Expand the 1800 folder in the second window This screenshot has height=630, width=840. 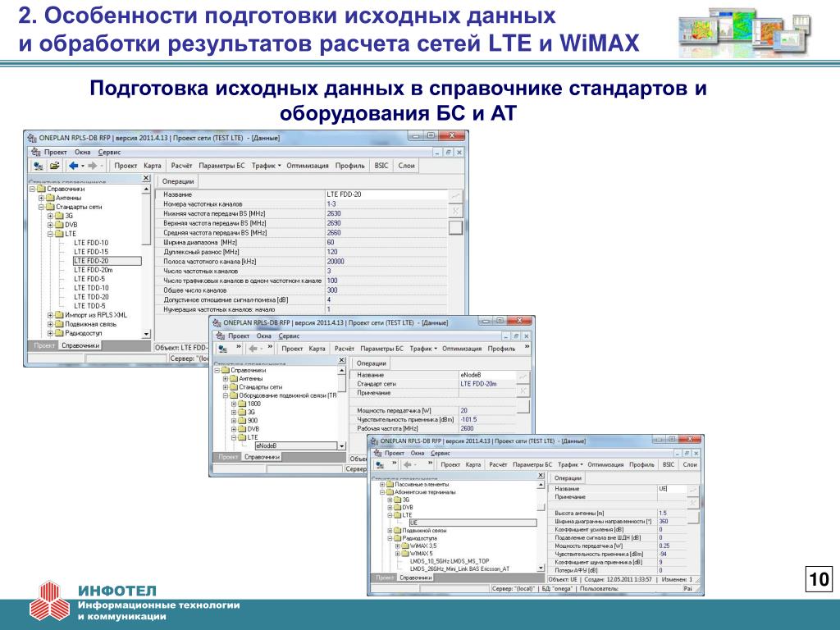click(x=234, y=404)
